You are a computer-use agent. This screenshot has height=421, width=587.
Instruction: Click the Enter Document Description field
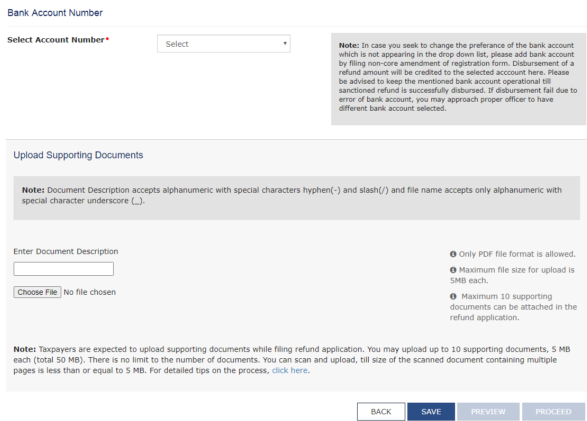(64, 269)
